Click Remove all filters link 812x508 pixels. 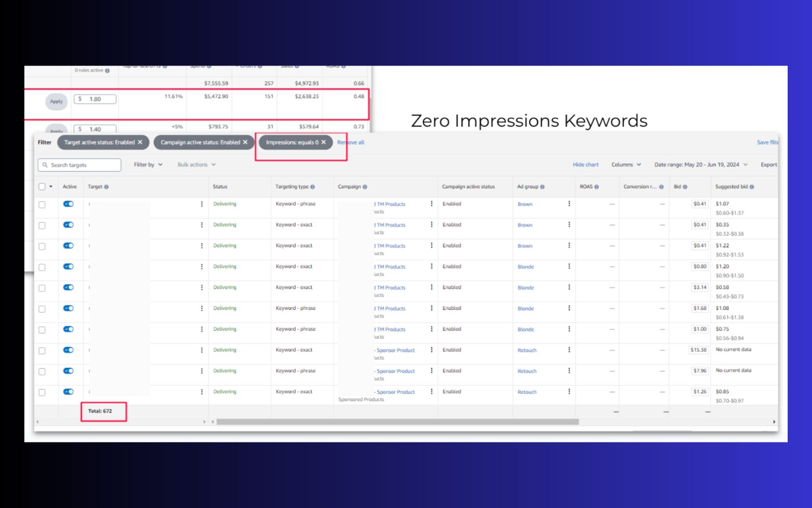[351, 142]
